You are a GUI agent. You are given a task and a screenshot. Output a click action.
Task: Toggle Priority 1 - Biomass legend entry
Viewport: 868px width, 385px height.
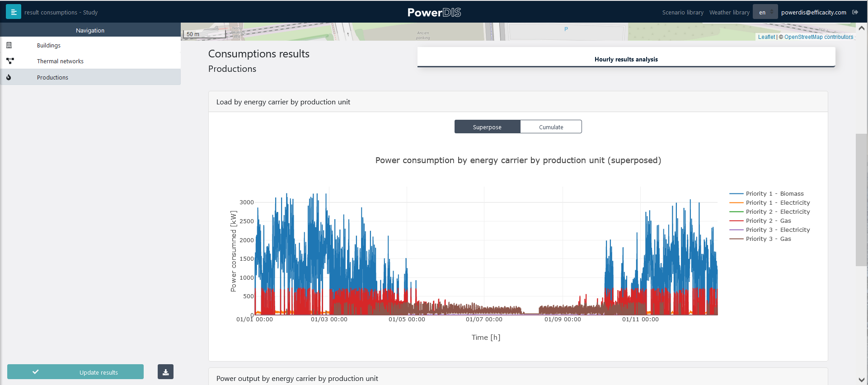click(x=767, y=193)
